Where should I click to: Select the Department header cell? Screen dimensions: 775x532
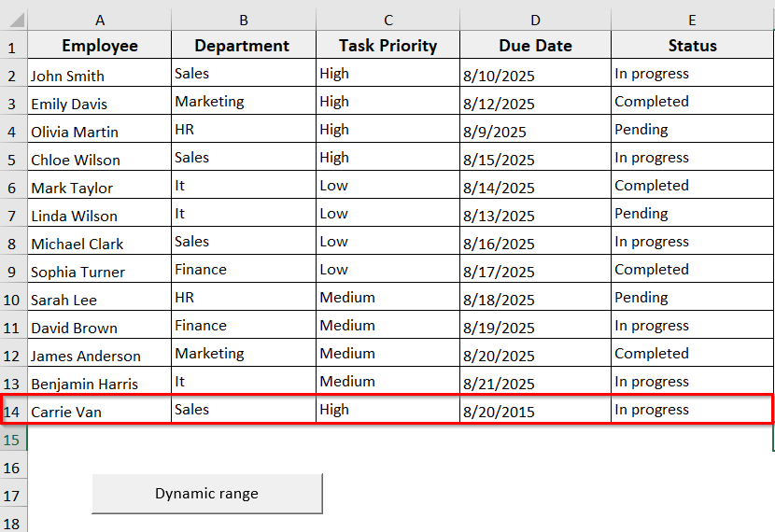pos(243,46)
